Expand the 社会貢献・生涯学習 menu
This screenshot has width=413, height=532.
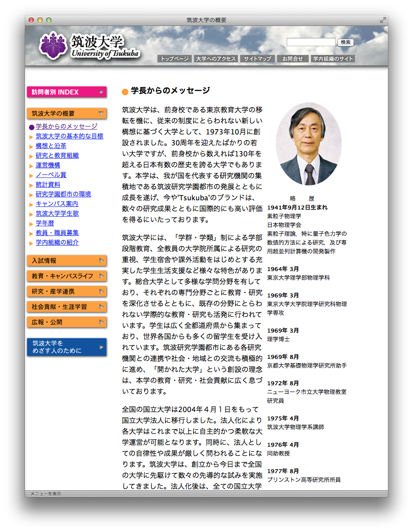pyautogui.click(x=67, y=307)
